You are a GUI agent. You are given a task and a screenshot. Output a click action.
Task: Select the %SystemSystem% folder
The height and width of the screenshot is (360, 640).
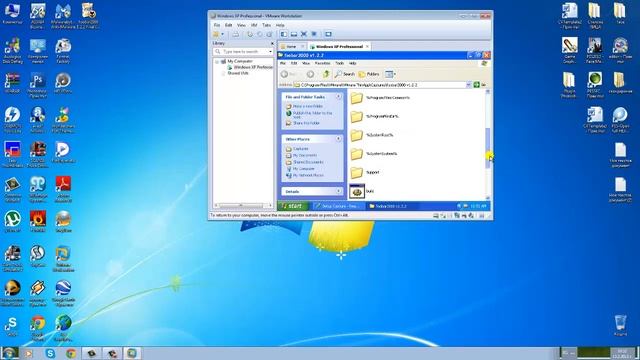point(374,153)
